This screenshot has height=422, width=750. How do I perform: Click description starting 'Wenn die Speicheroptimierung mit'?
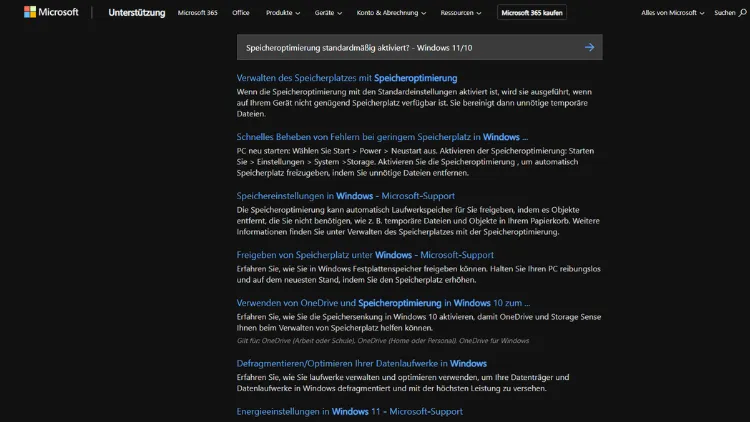click(414, 103)
